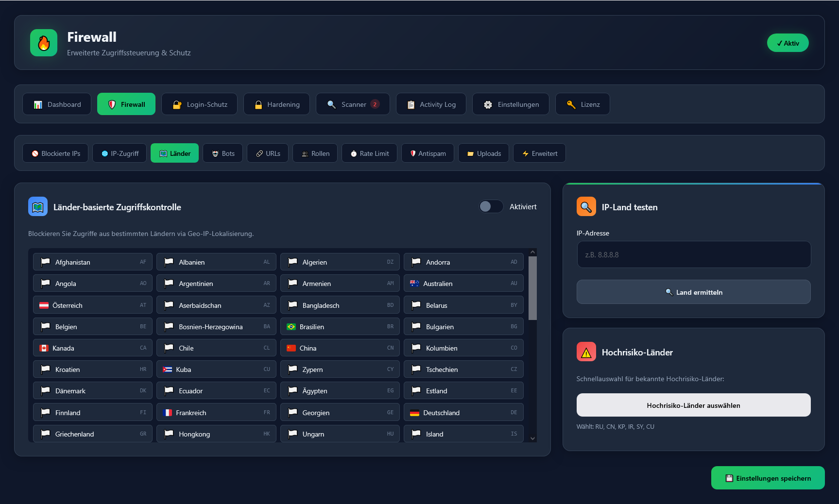The image size is (839, 504).
Task: Switch to the Blockierte IPs subtab
Action: (x=55, y=153)
